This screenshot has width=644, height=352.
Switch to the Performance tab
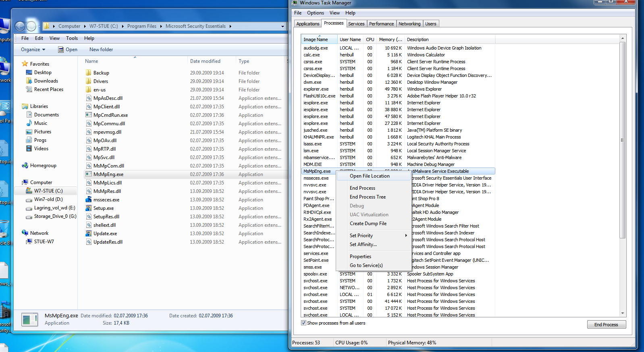(x=381, y=24)
